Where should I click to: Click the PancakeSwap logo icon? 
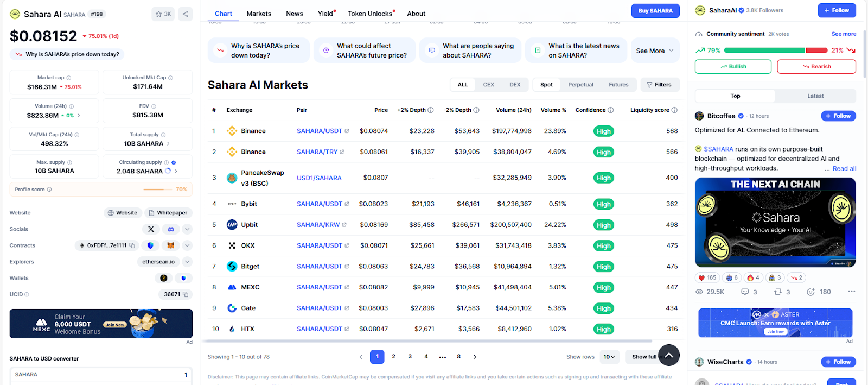point(232,178)
